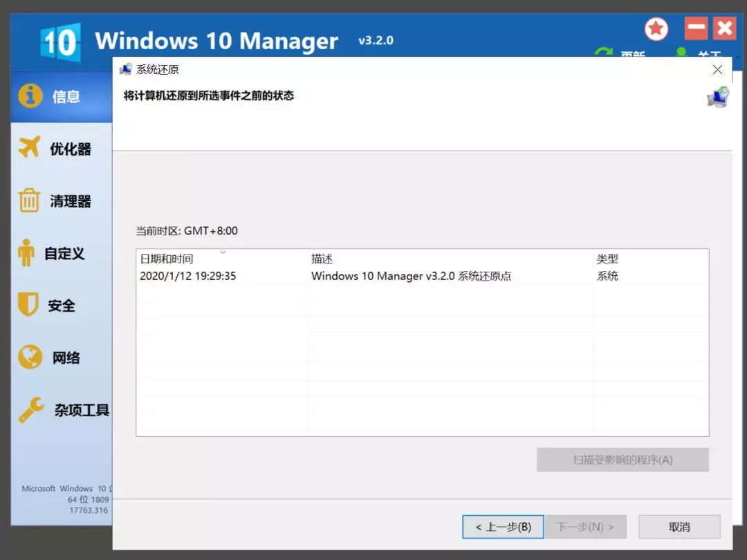747x560 pixels.
Task: Open the 清理器 section in sidebar
Action: coord(62,200)
